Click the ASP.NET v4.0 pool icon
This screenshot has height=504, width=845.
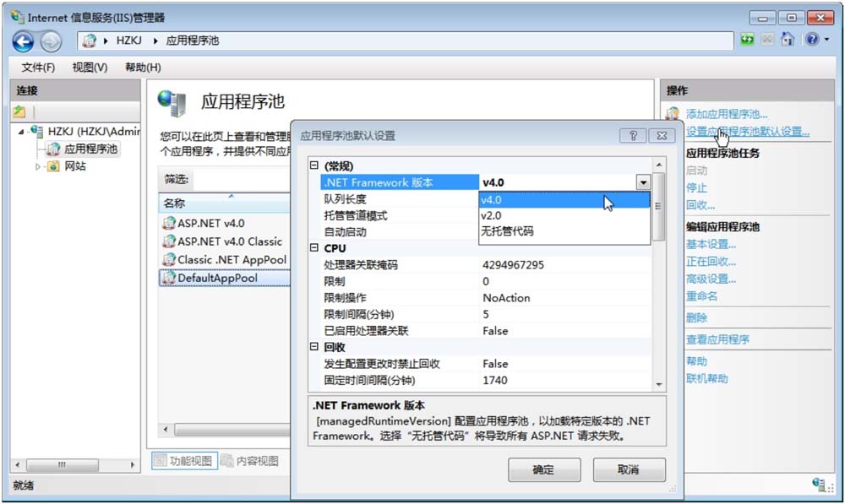click(x=169, y=223)
